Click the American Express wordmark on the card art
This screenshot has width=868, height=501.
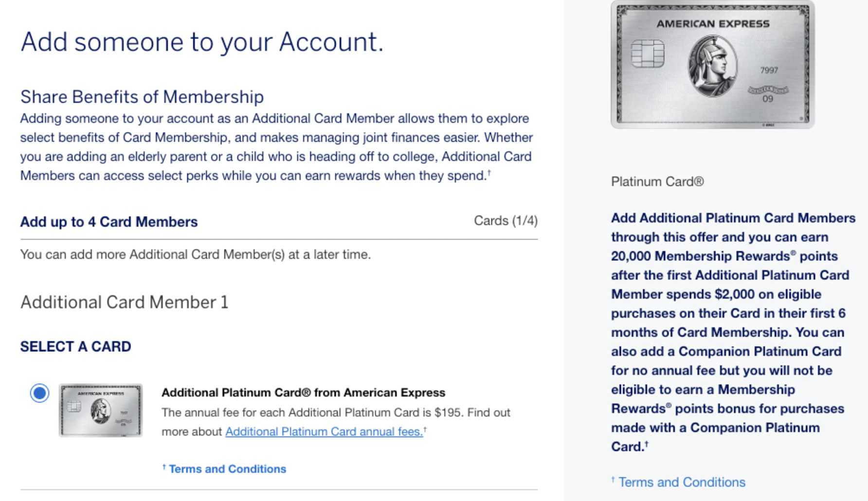click(x=713, y=22)
